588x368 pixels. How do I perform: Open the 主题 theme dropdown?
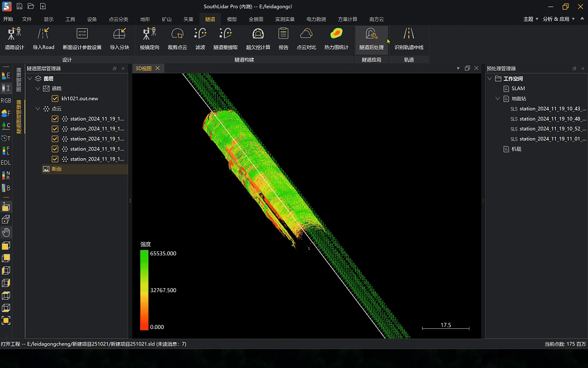[x=531, y=19]
